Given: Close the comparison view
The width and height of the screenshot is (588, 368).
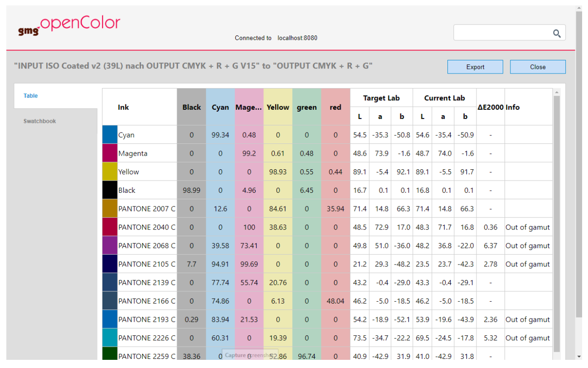Looking at the screenshot, I should [538, 67].
